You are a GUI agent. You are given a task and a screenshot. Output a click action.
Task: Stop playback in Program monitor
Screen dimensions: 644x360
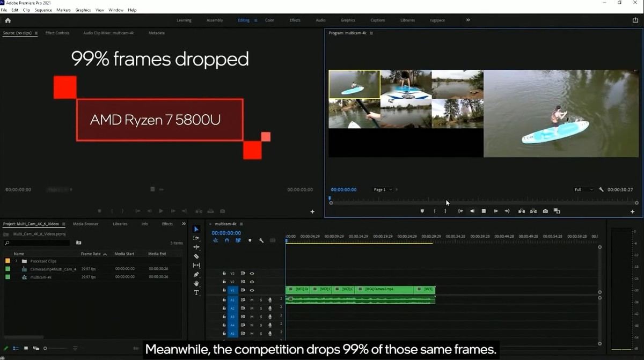pyautogui.click(x=484, y=211)
